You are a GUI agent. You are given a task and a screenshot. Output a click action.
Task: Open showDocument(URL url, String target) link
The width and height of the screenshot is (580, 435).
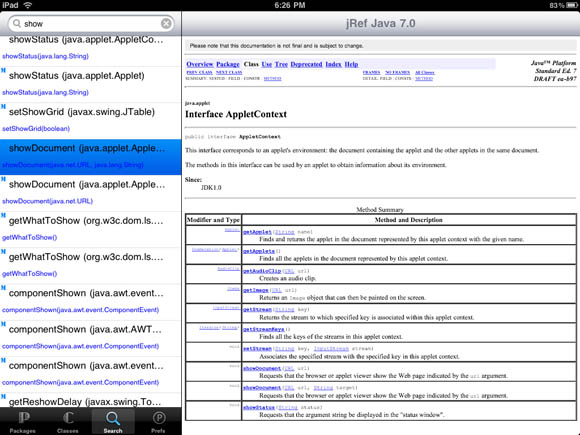[x=262, y=388]
